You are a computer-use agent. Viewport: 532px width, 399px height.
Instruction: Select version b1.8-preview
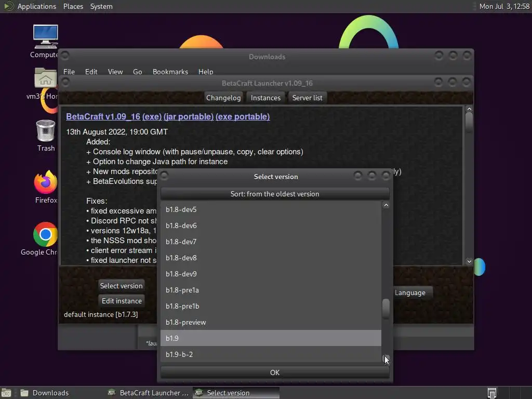click(x=271, y=322)
